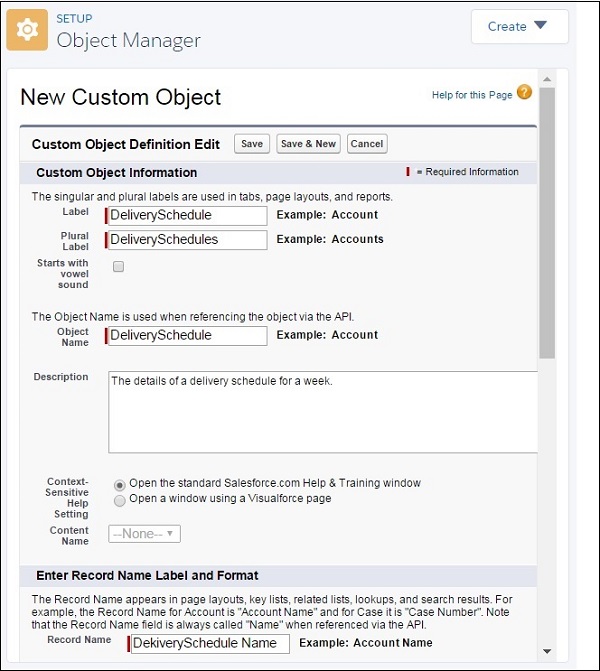The image size is (600, 671).
Task: Click inside the Description text area
Action: (x=320, y=412)
